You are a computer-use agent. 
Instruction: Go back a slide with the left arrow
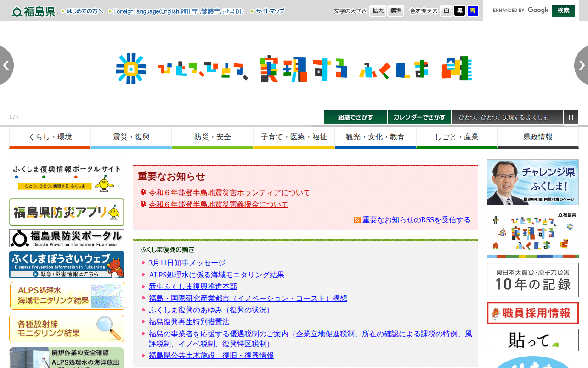(x=6, y=65)
